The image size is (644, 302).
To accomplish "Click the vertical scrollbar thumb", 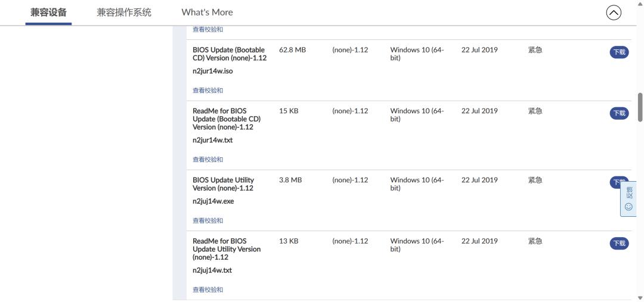I will pos(640,107).
